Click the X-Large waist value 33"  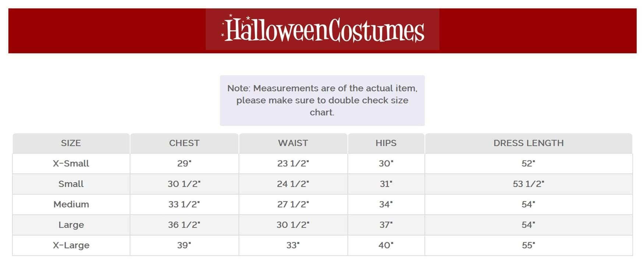point(293,245)
